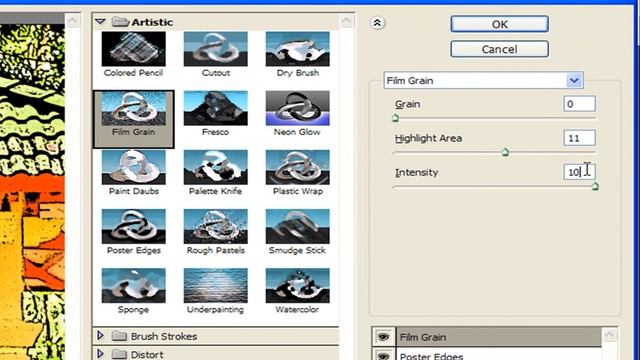Viewport: 640px width, 360px height.
Task: Select the Poster Edges filter thumbnail
Action: (133, 227)
